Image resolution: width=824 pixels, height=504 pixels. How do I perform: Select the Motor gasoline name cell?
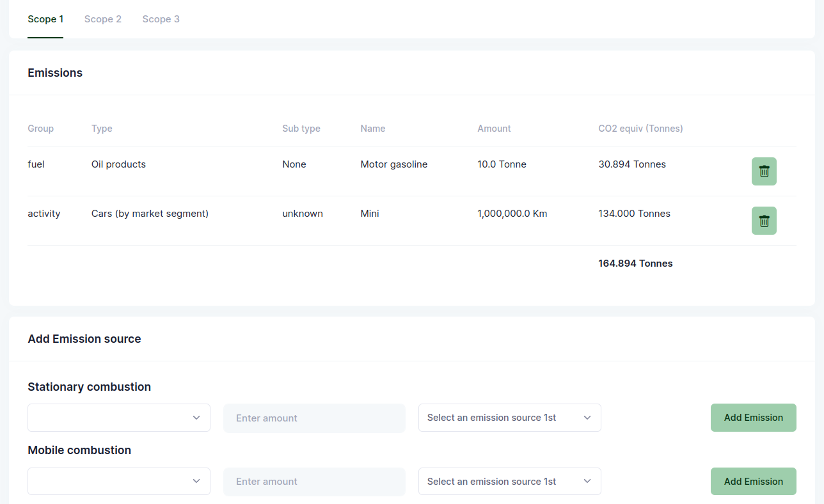tap(393, 164)
